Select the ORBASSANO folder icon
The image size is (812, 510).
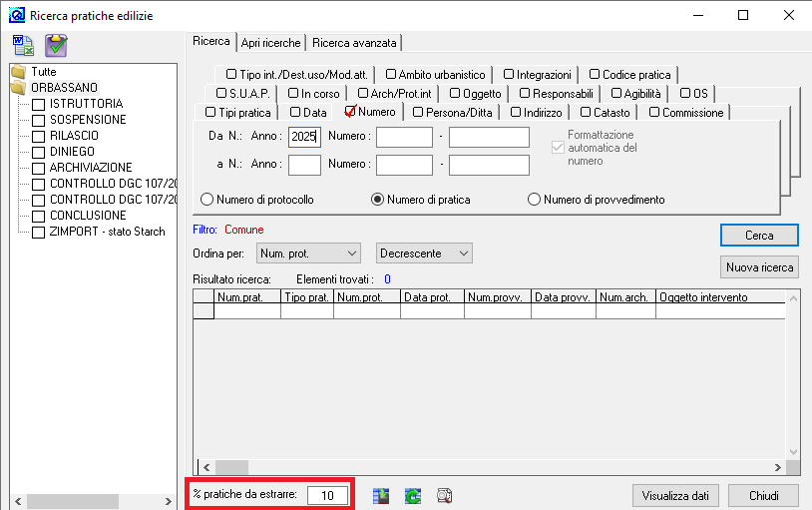(x=17, y=88)
